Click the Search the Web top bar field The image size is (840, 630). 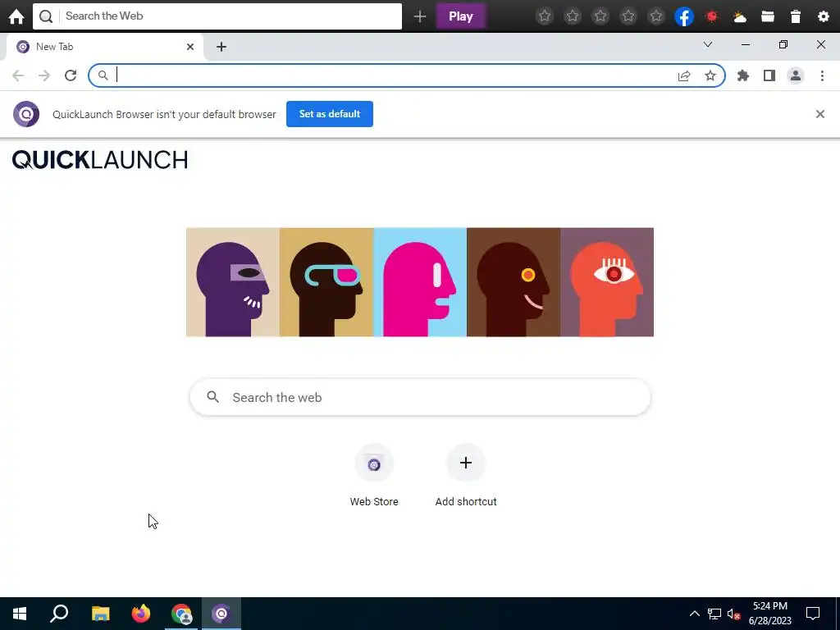point(217,16)
